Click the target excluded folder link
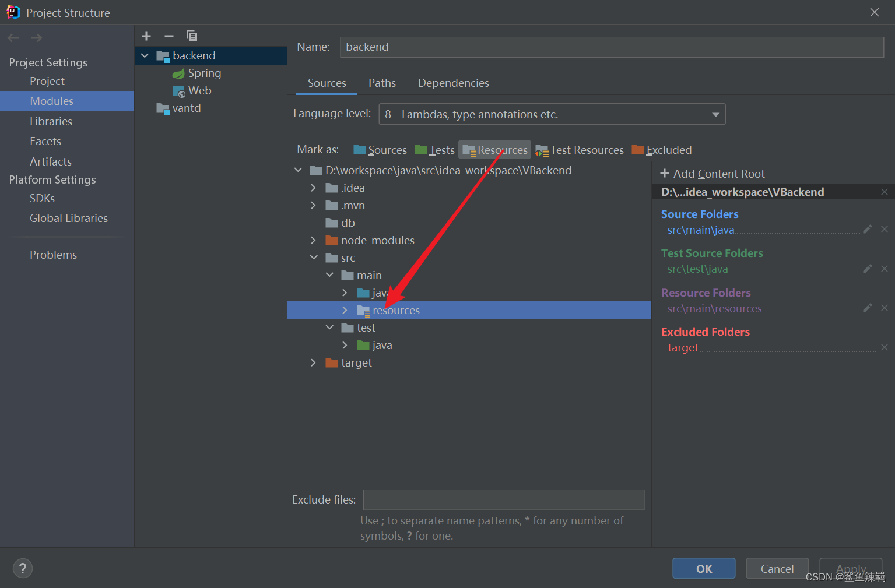This screenshot has height=588, width=895. pyautogui.click(x=683, y=347)
